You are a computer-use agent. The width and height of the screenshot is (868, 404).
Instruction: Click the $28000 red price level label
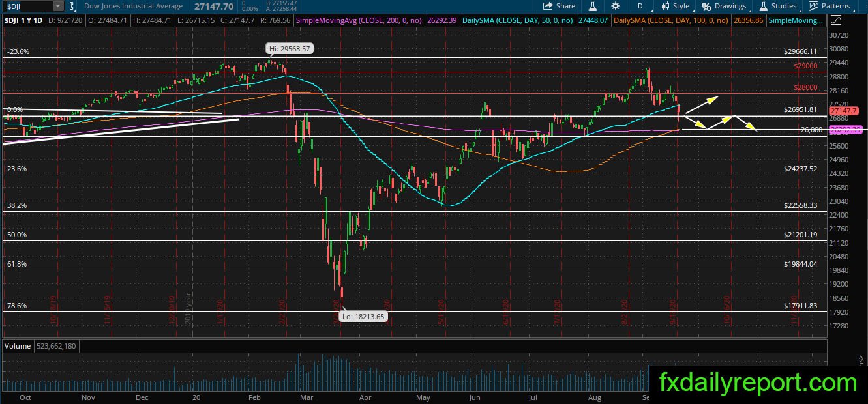[805, 88]
